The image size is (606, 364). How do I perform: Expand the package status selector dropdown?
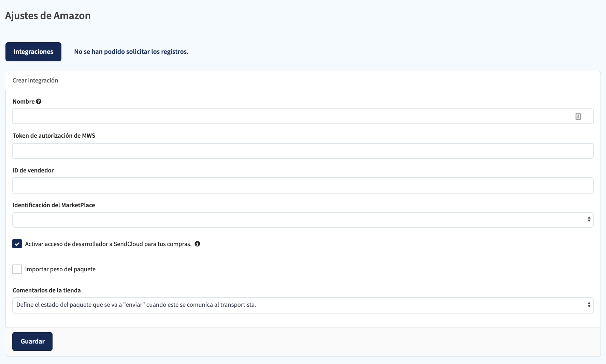click(x=302, y=305)
